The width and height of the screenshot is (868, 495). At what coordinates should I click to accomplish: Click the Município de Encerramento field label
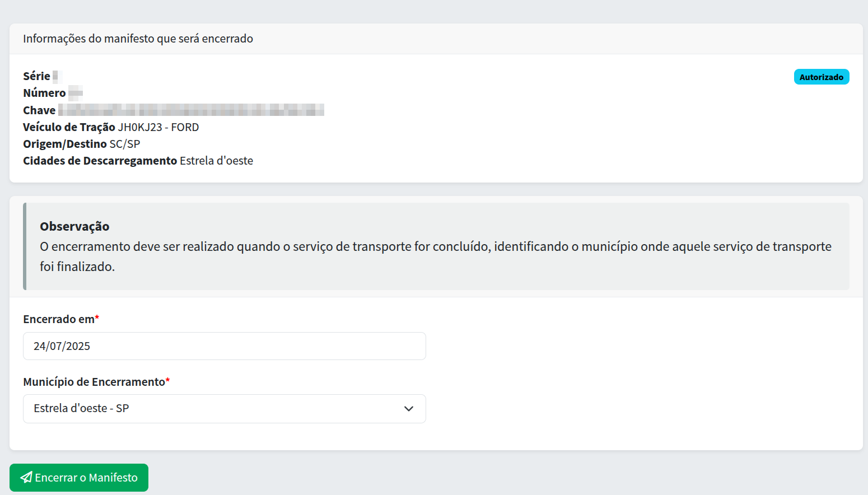94,382
